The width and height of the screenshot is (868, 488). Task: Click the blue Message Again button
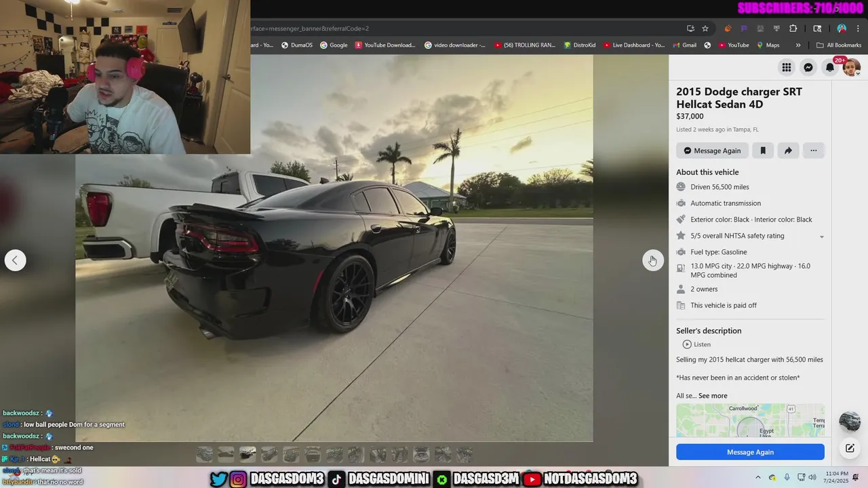750,452
